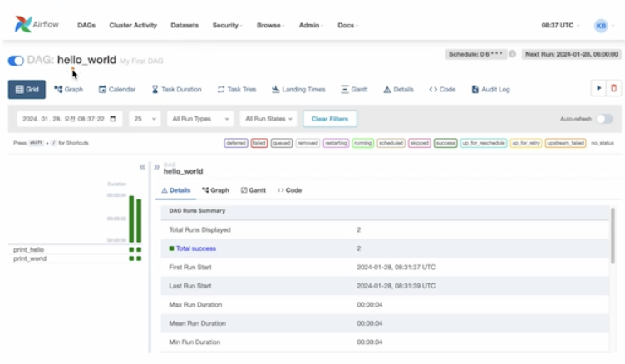The image size is (625, 364).
Task: Click the success status legend tag
Action: (x=445, y=143)
